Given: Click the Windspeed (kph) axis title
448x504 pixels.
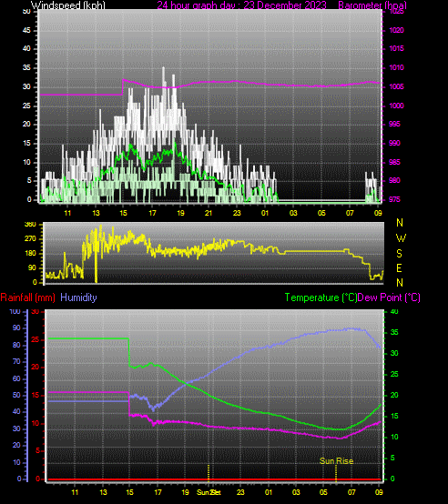Looking at the screenshot, I should [68, 5].
